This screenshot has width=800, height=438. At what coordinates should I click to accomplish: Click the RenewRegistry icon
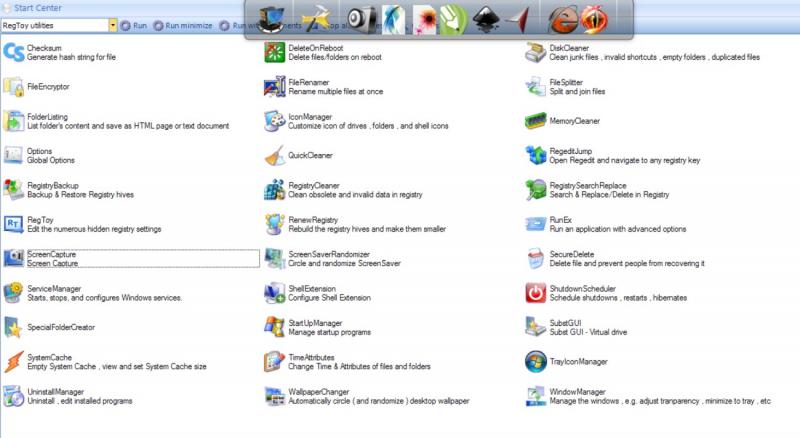click(274, 224)
